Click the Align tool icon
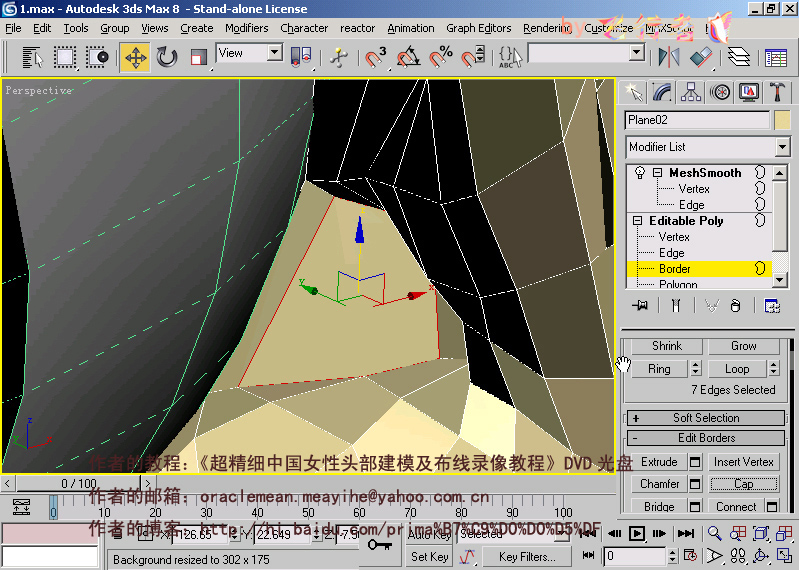The height and width of the screenshot is (570, 799). [701, 57]
